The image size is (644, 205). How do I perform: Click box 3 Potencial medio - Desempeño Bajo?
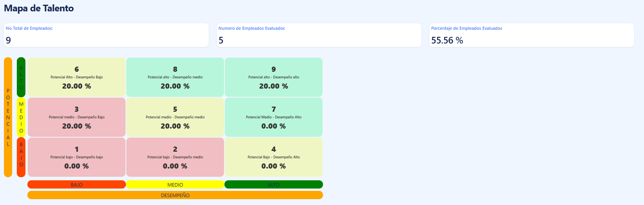point(77,117)
